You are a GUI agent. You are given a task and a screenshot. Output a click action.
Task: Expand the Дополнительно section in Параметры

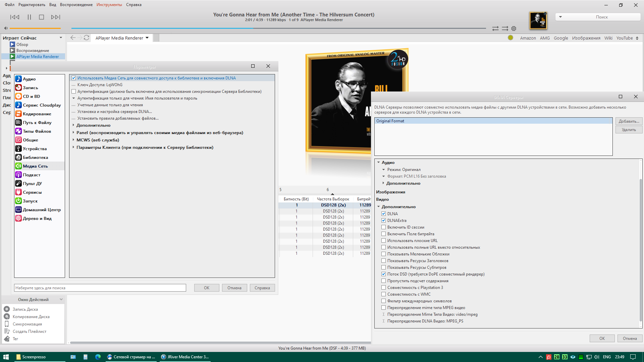(x=73, y=125)
